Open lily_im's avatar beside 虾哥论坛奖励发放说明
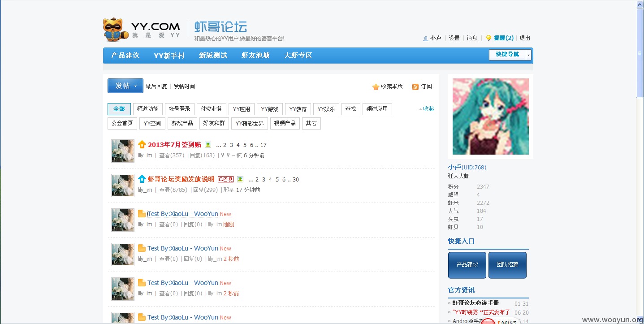The height and width of the screenshot is (324, 644). (123, 185)
